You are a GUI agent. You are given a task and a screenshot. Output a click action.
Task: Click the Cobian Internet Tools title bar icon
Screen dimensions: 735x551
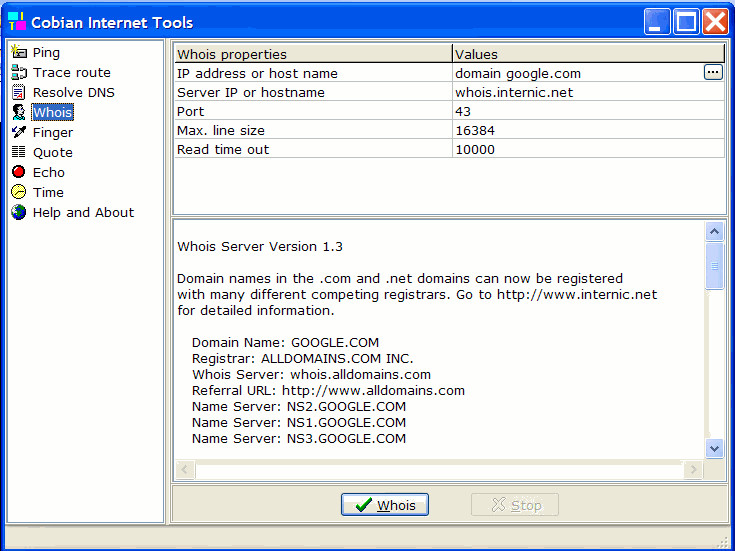click(17, 22)
